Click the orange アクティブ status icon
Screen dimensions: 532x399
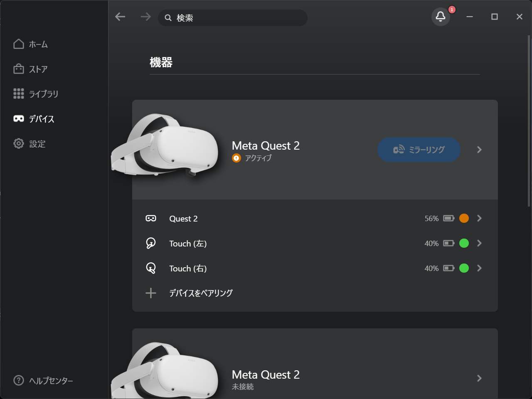236,158
